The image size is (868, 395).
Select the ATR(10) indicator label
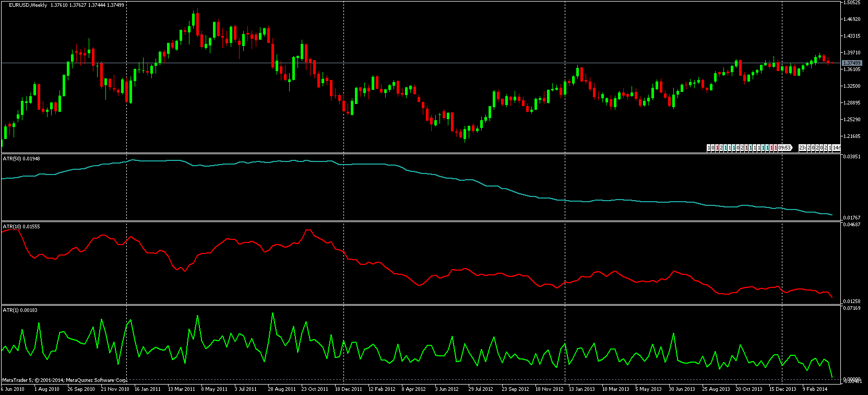click(10, 226)
